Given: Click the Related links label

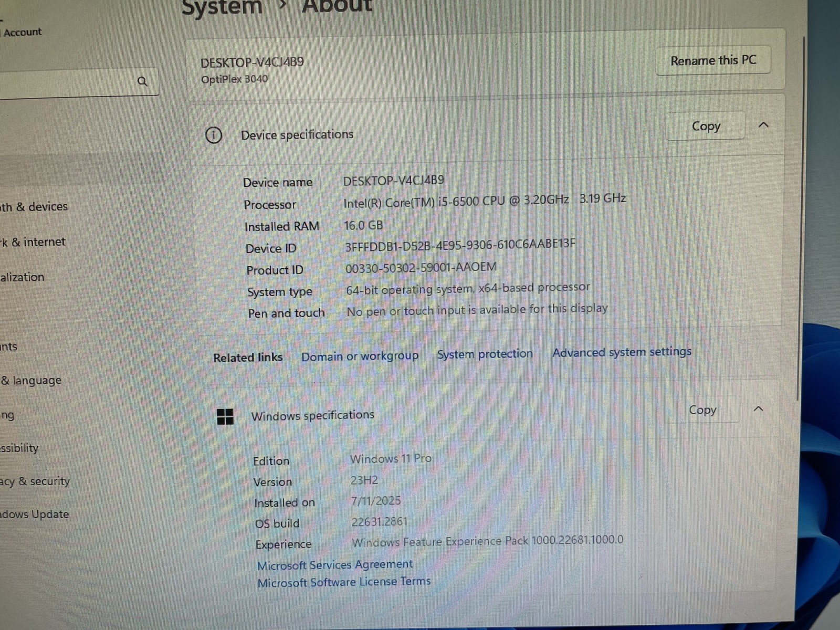Looking at the screenshot, I should click(248, 358).
